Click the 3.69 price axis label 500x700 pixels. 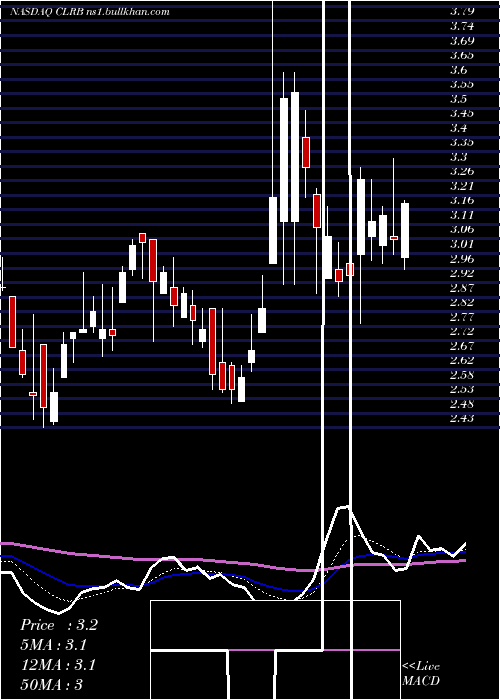(x=462, y=41)
